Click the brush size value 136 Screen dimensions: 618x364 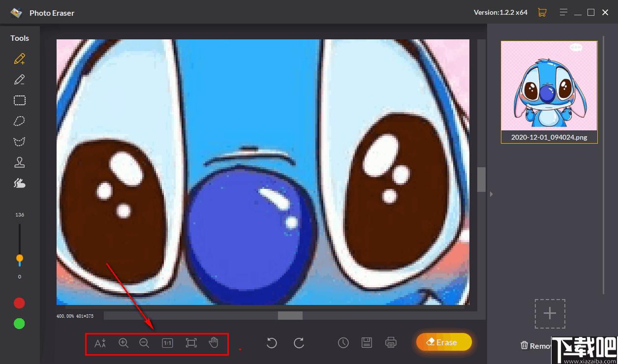[x=20, y=215]
